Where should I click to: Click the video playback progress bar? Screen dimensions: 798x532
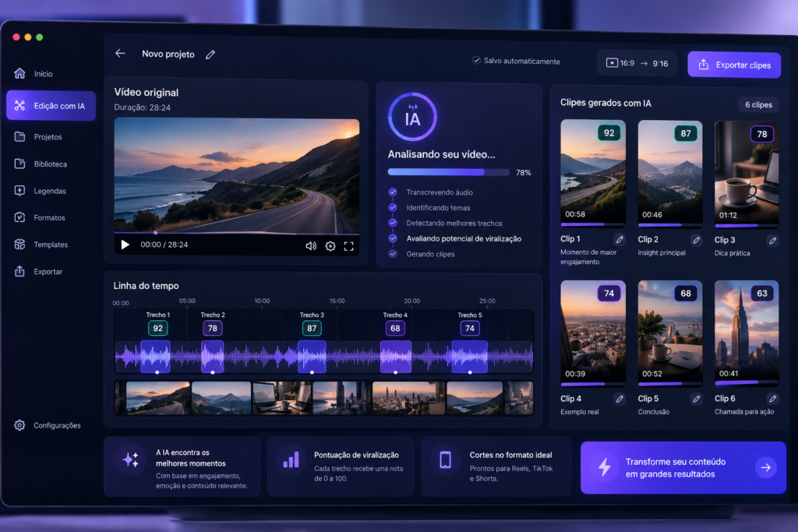click(x=237, y=233)
